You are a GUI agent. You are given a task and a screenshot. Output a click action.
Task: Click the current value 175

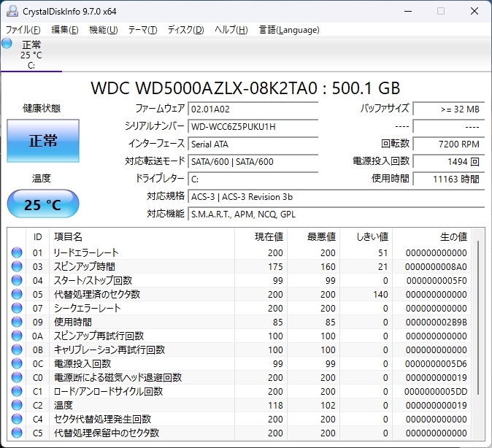[275, 266]
